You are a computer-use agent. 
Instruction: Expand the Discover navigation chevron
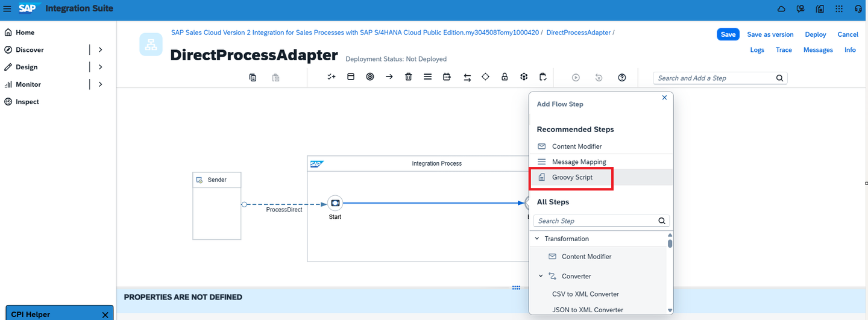[100, 49]
